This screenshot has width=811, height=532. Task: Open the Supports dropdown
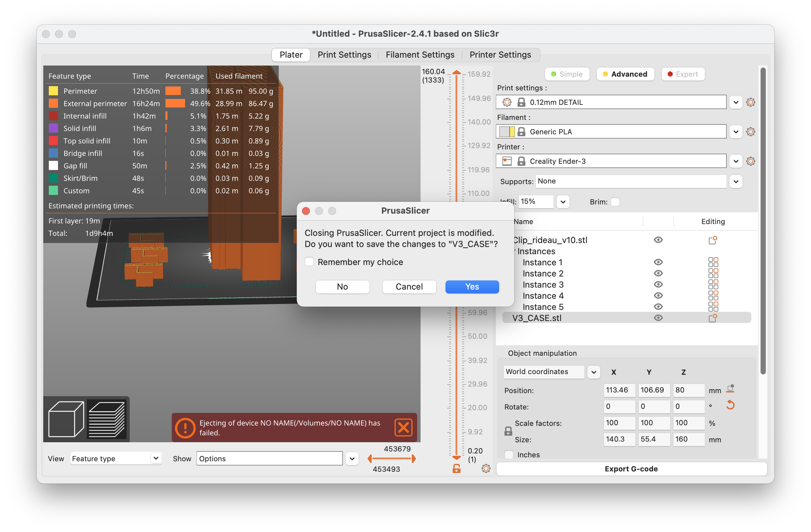point(736,181)
